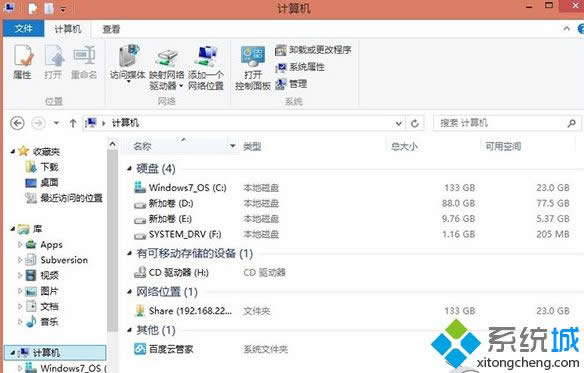The width and height of the screenshot is (584, 373).
Task: Select Subversion library in sidebar
Action: pyautogui.click(x=57, y=260)
